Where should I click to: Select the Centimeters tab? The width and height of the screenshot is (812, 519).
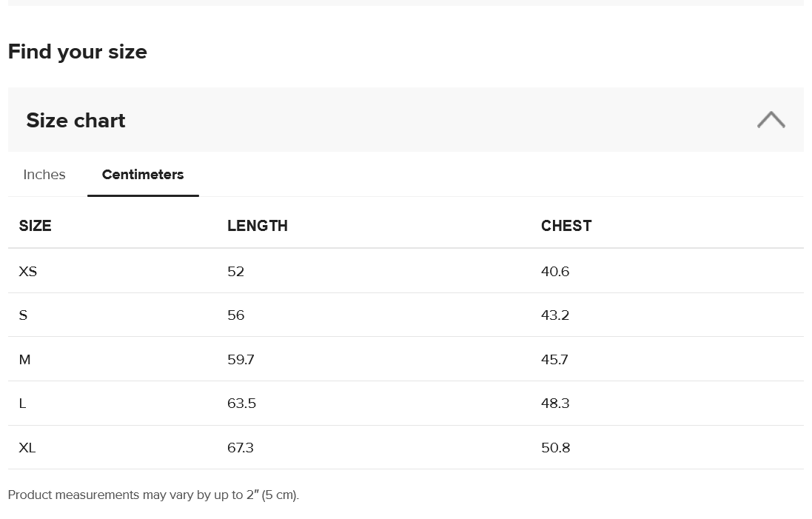click(x=143, y=175)
